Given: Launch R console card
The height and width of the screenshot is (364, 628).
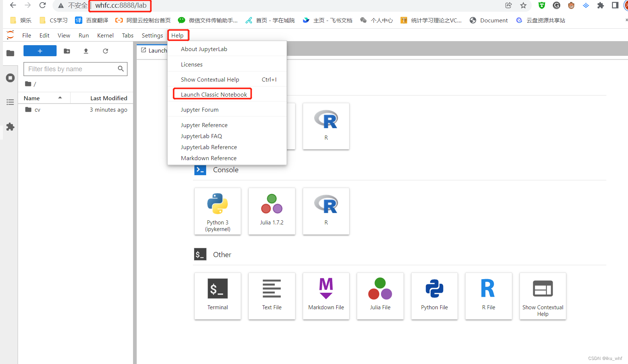Looking at the screenshot, I should 326,211.
